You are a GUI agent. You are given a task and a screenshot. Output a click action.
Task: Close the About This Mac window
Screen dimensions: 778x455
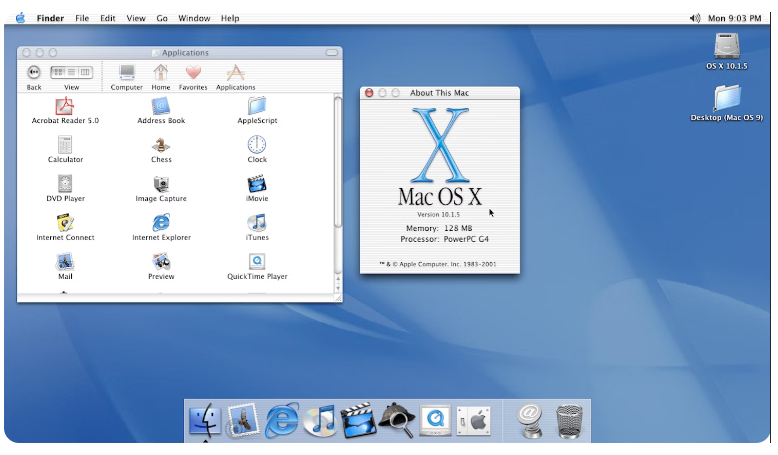(369, 93)
